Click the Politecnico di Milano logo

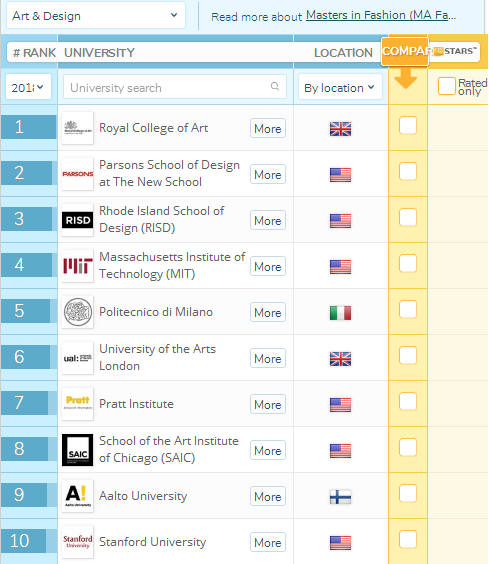tap(78, 312)
